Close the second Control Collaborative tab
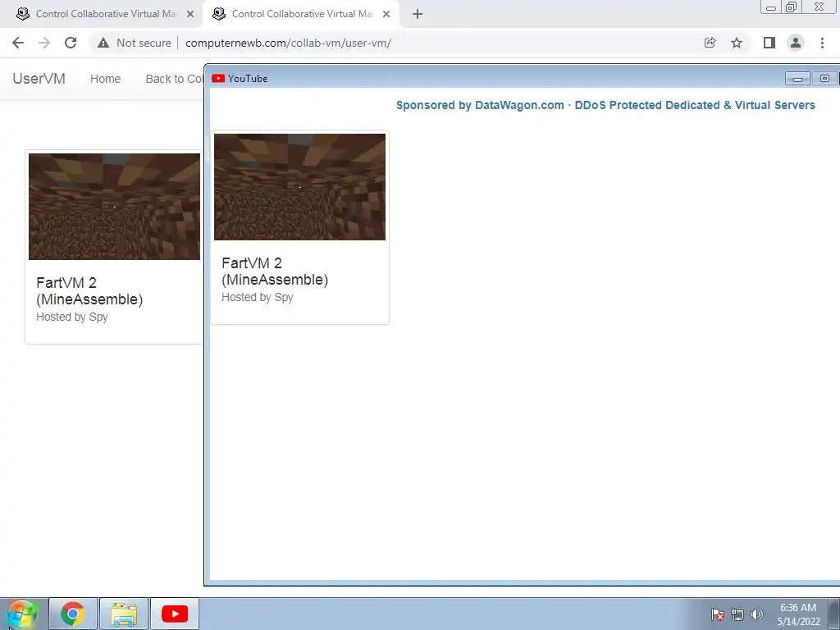Viewport: 840px width, 630px height. point(386,15)
